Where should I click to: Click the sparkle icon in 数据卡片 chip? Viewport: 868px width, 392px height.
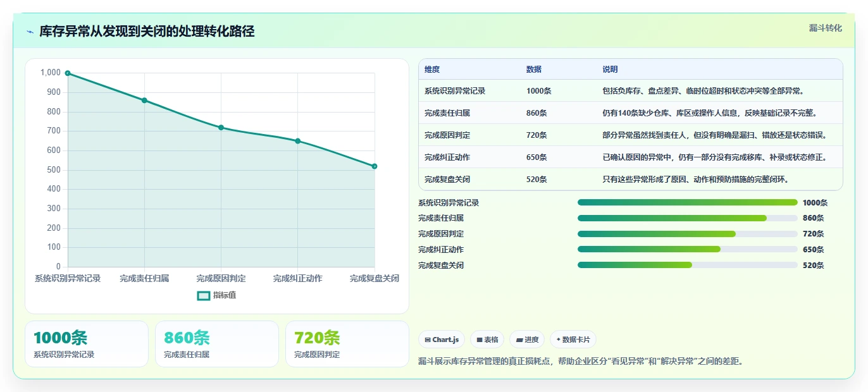[558, 340]
